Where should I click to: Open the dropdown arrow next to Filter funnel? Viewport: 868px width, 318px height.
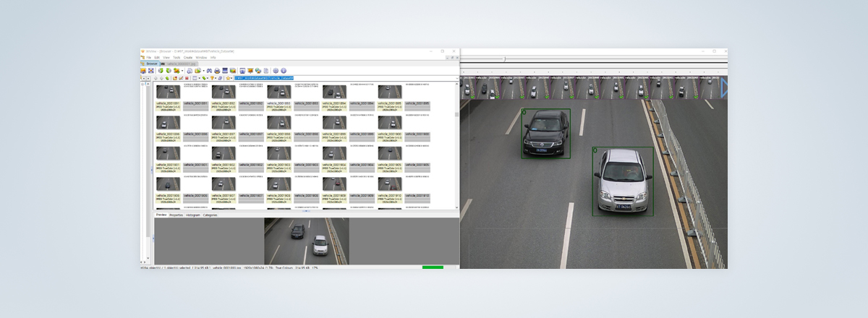click(x=216, y=78)
